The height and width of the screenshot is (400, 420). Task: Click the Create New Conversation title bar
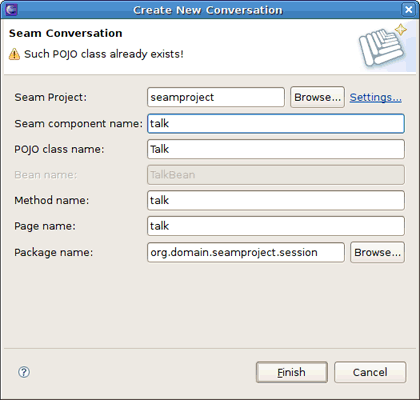(x=208, y=10)
